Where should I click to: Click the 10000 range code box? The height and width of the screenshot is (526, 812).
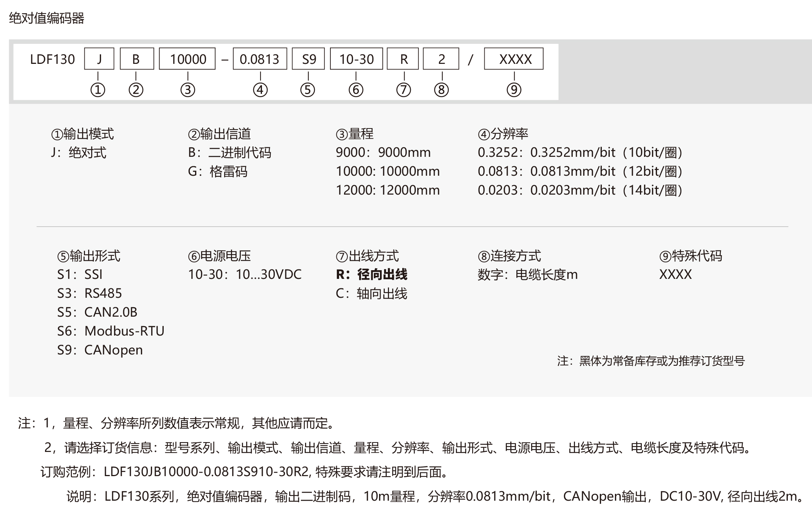tap(188, 59)
